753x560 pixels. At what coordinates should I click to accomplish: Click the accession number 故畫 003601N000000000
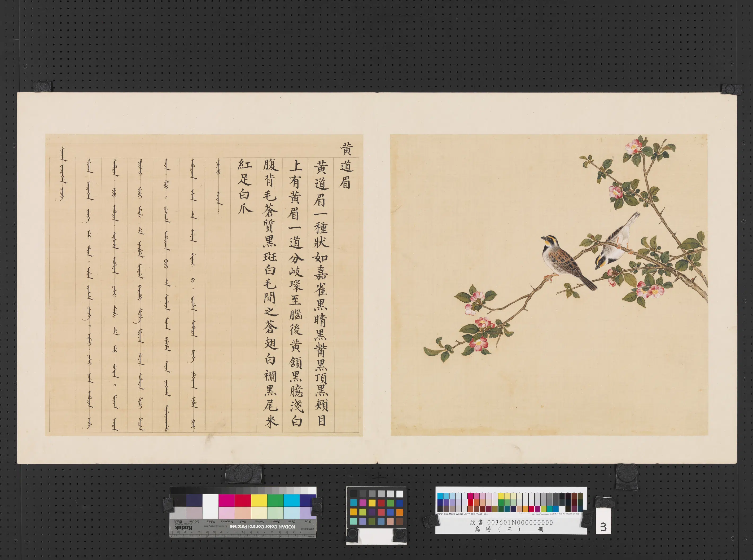click(x=511, y=522)
